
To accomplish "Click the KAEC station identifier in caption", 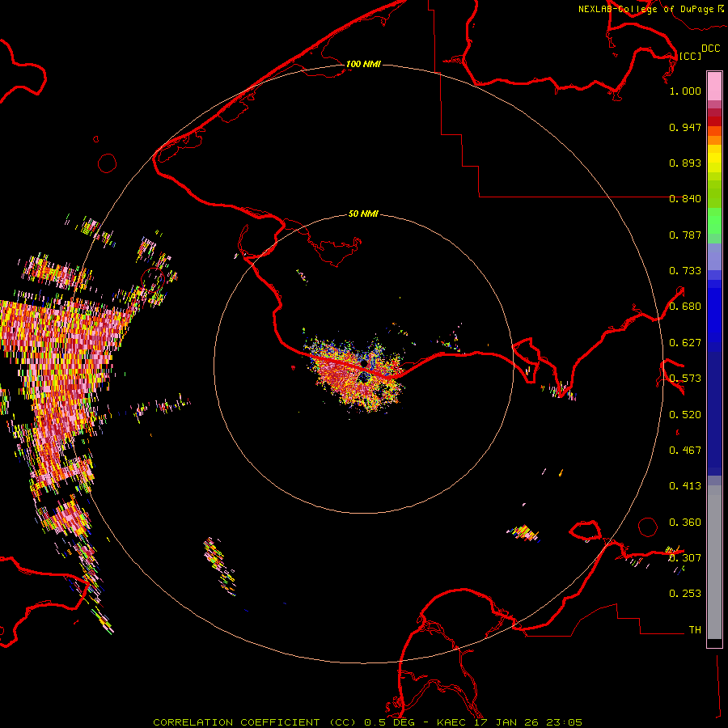I will pyautogui.click(x=451, y=722).
